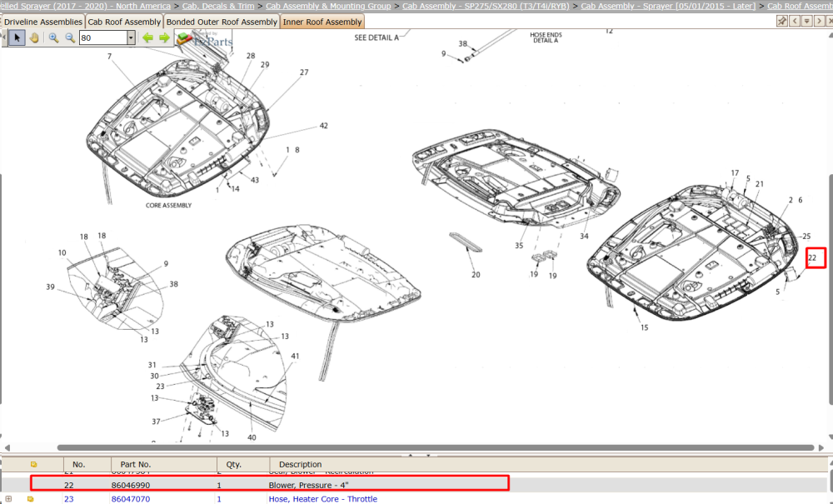Click horizontal scrollbar left arrow
The image size is (833, 504).
tap(7, 447)
